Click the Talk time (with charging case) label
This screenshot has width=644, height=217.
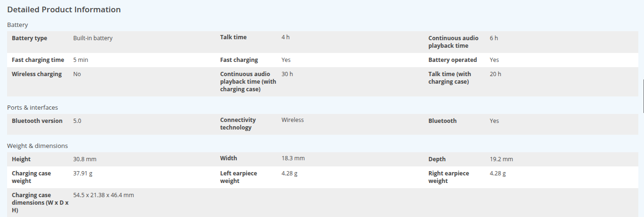[x=449, y=78]
